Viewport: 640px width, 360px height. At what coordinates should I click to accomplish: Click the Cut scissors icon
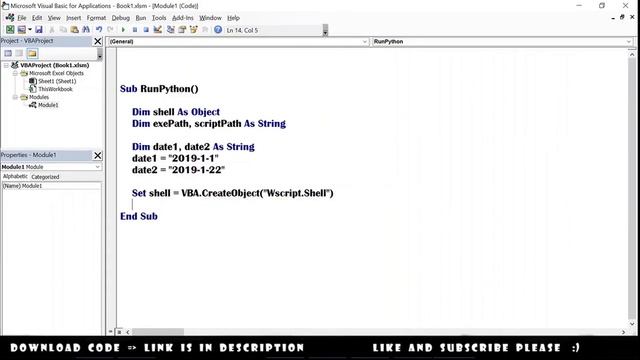tap(52, 30)
